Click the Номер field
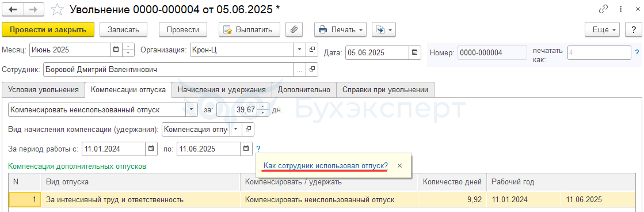Viewport: 644px width, 212px height. click(492, 52)
